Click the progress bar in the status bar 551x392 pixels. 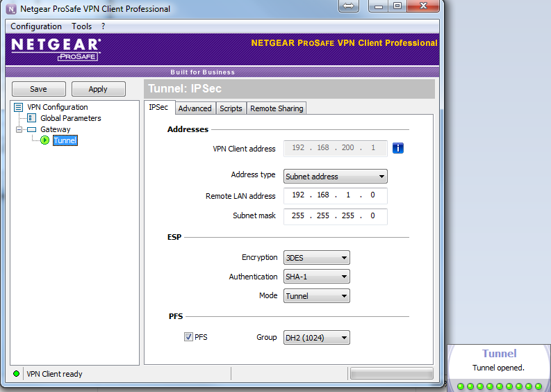pyautogui.click(x=392, y=373)
